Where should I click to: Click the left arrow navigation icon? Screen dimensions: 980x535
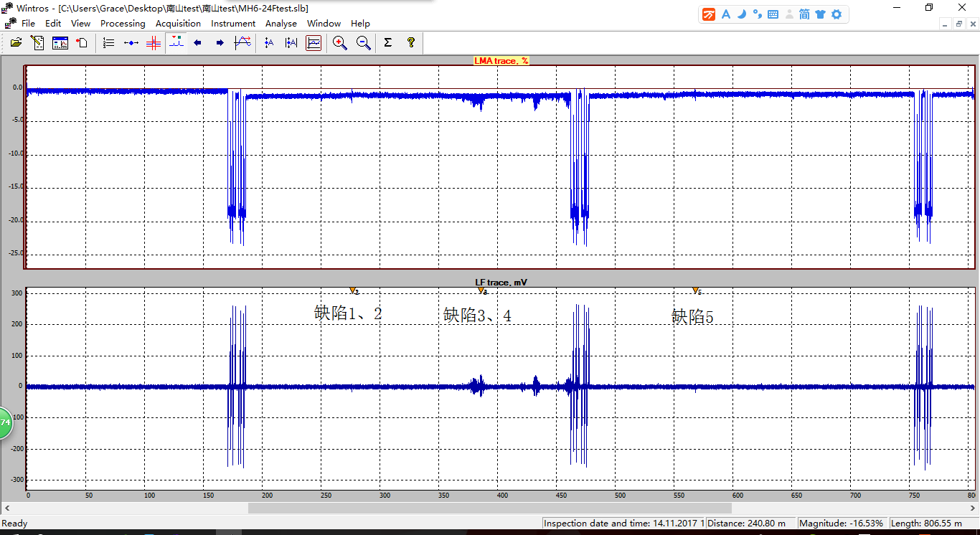click(x=198, y=43)
